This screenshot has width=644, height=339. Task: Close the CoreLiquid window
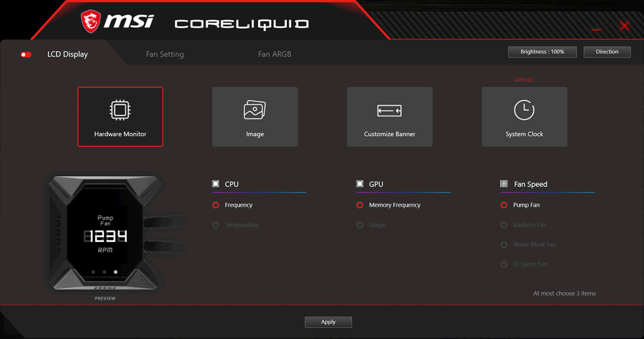[x=624, y=26]
